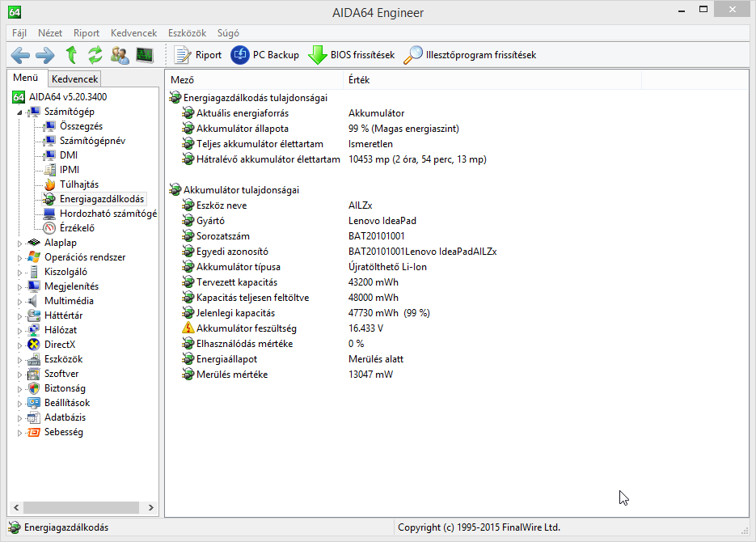756x542 pixels.
Task: Expand the Operációs rendszer node
Action: click(19, 258)
